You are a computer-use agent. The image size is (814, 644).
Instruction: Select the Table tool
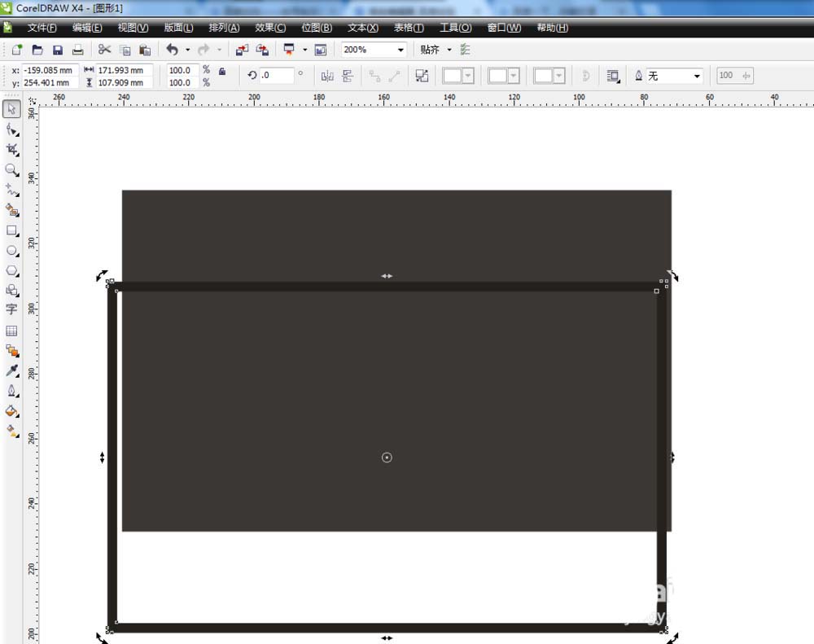[11, 331]
